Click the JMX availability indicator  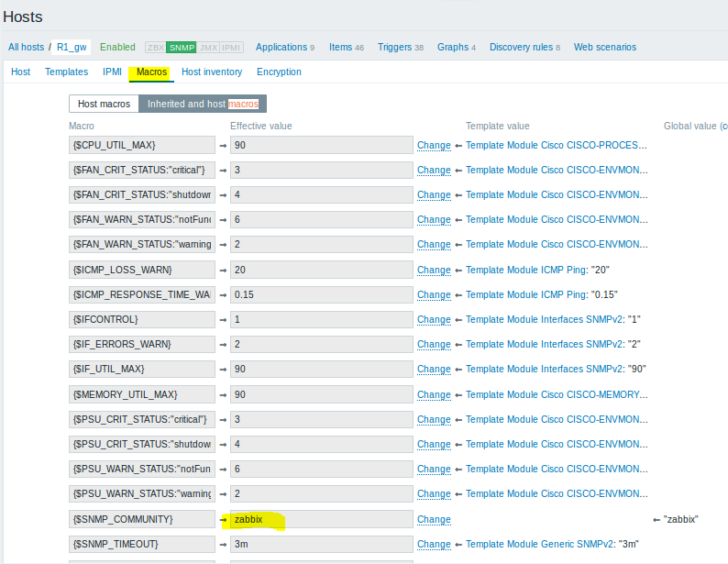pyautogui.click(x=208, y=48)
